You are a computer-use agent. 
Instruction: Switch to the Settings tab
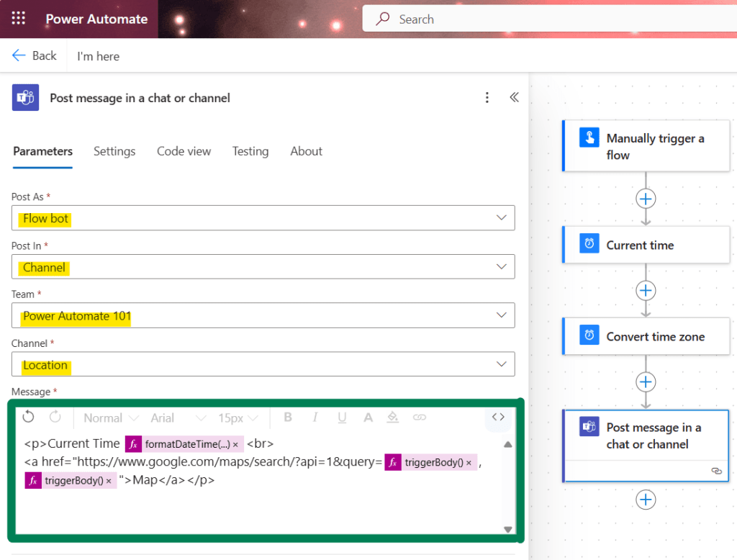tap(114, 151)
